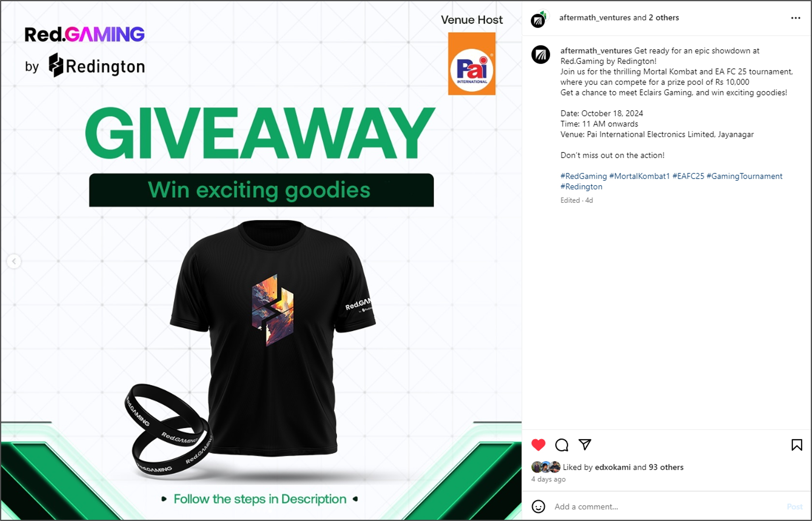Click the Post comment button
The image size is (812, 521).
[x=795, y=507]
